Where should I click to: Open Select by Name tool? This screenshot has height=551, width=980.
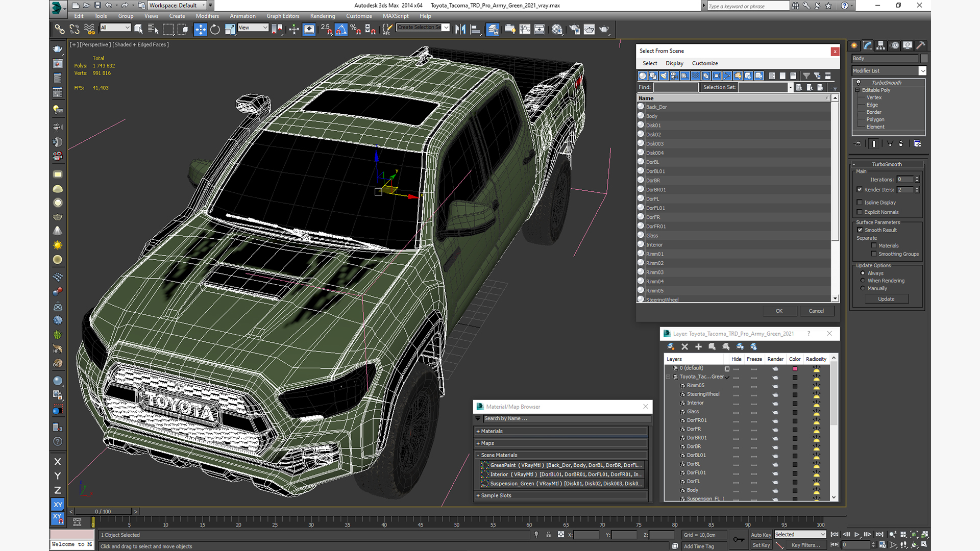click(x=153, y=30)
